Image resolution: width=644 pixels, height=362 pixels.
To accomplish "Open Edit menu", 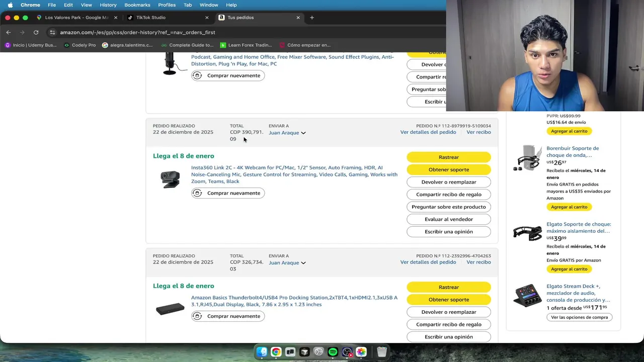I will coord(68,5).
